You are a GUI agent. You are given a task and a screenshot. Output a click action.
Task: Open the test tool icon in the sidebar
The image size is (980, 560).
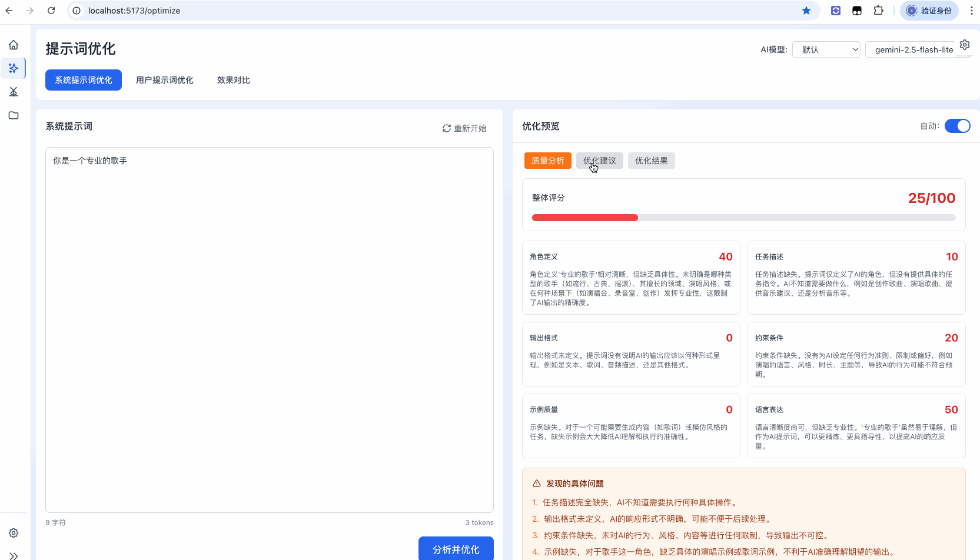pyautogui.click(x=14, y=91)
